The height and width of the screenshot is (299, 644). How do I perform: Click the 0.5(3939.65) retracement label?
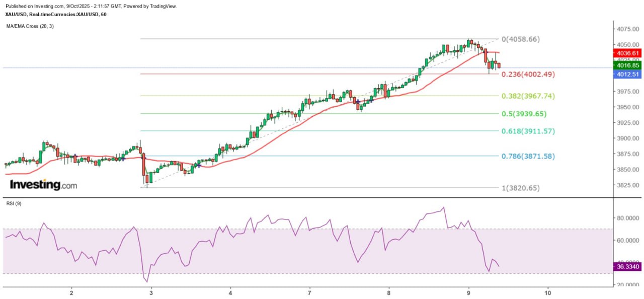pos(524,114)
